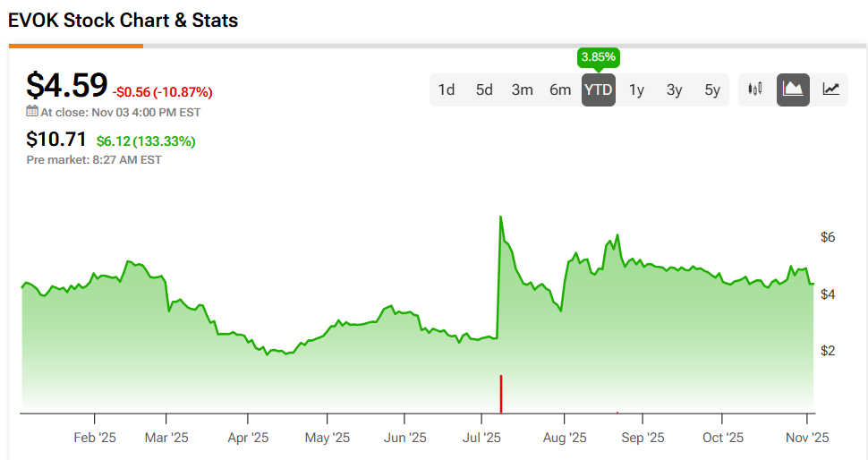Click the $10.71 pre-market price
The height and width of the screenshot is (460, 868).
[57, 141]
